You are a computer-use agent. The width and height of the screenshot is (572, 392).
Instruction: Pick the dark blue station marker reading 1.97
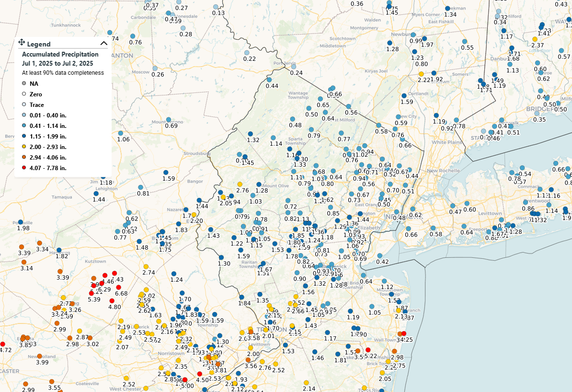pyautogui.click(x=424, y=39)
